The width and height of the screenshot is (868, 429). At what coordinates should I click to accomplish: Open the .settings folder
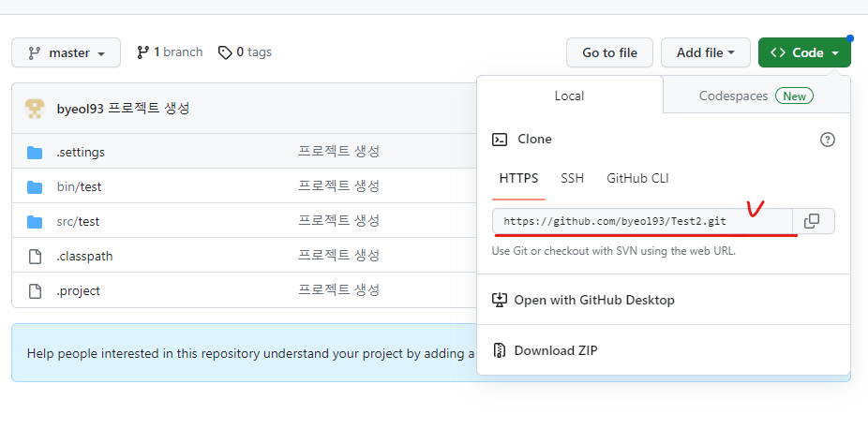[81, 152]
